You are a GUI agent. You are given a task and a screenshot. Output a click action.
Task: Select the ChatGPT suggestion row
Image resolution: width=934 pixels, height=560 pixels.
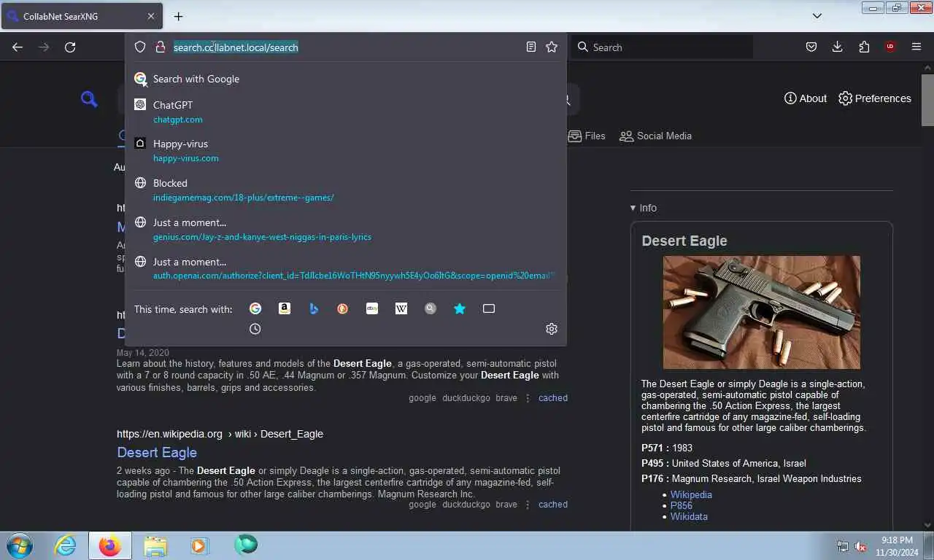click(x=346, y=112)
